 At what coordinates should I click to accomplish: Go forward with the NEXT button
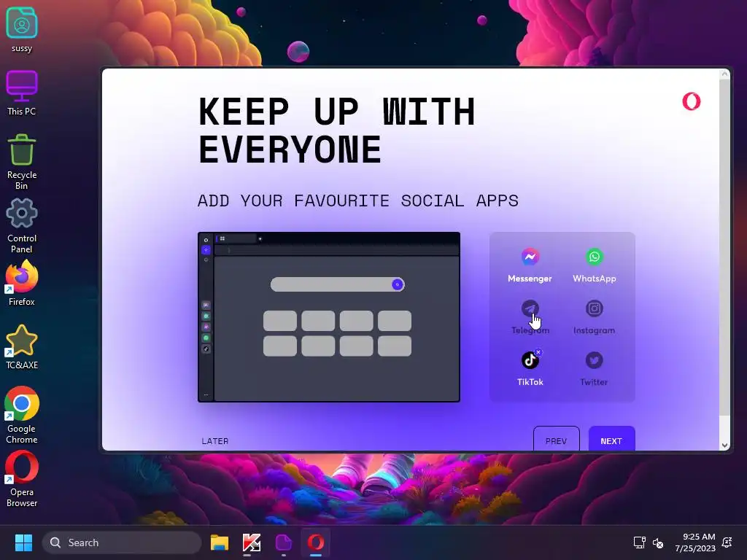(x=612, y=438)
